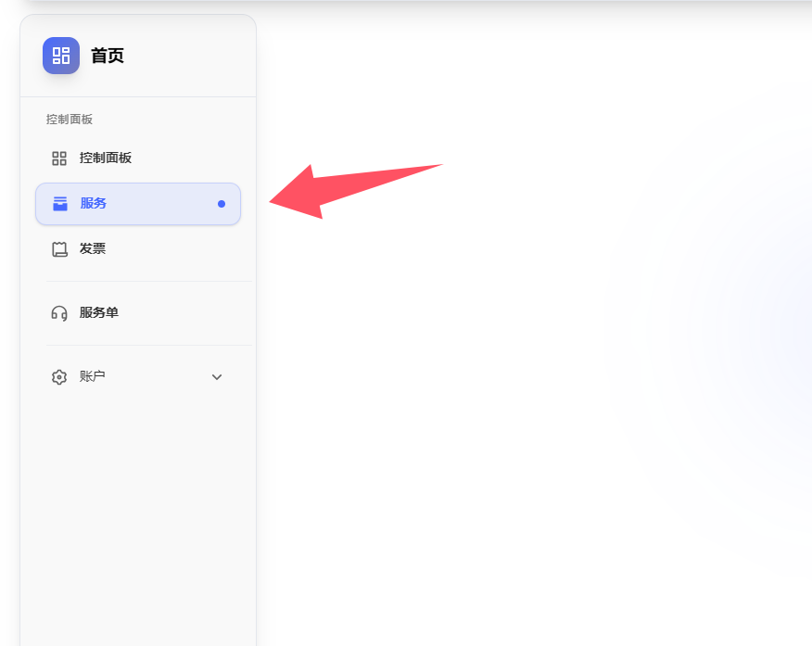Click the 服务单 headset icon

(x=59, y=313)
